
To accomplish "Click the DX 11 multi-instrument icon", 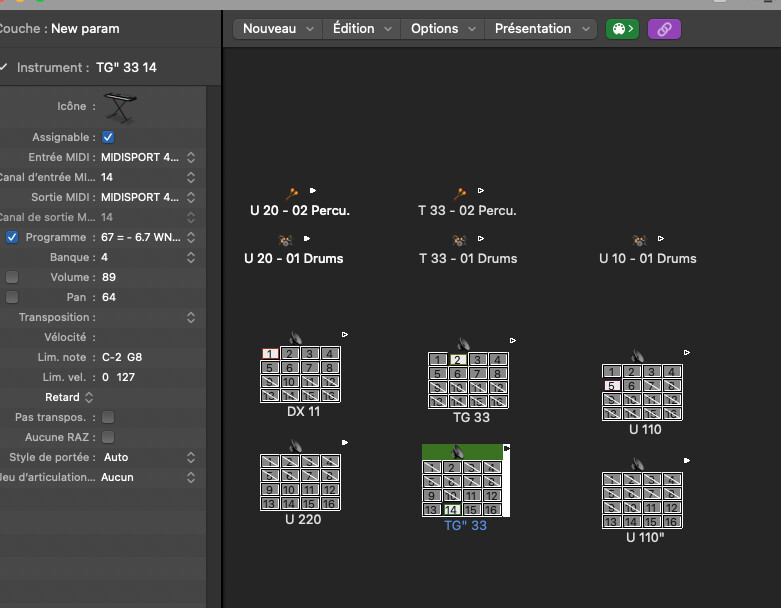I will [296, 338].
